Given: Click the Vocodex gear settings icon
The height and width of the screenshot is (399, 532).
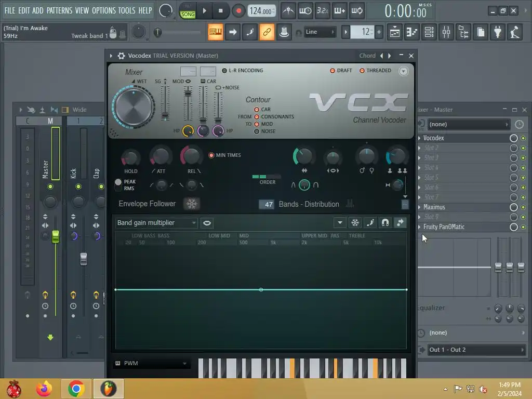Looking at the screenshot, I should click(121, 56).
